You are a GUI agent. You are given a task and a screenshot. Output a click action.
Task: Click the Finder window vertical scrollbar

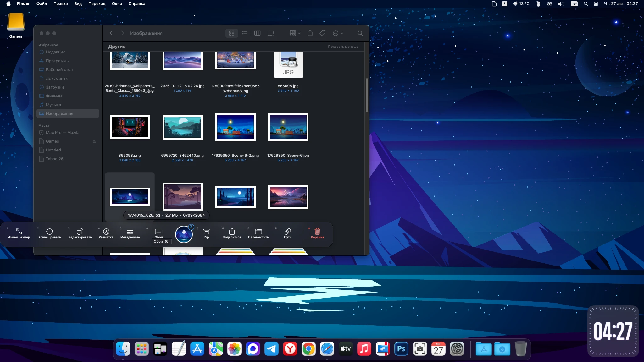pyautogui.click(x=367, y=95)
